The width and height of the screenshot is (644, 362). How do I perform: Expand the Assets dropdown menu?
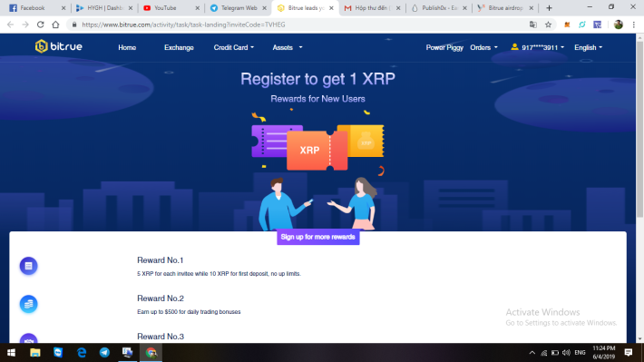(x=288, y=48)
